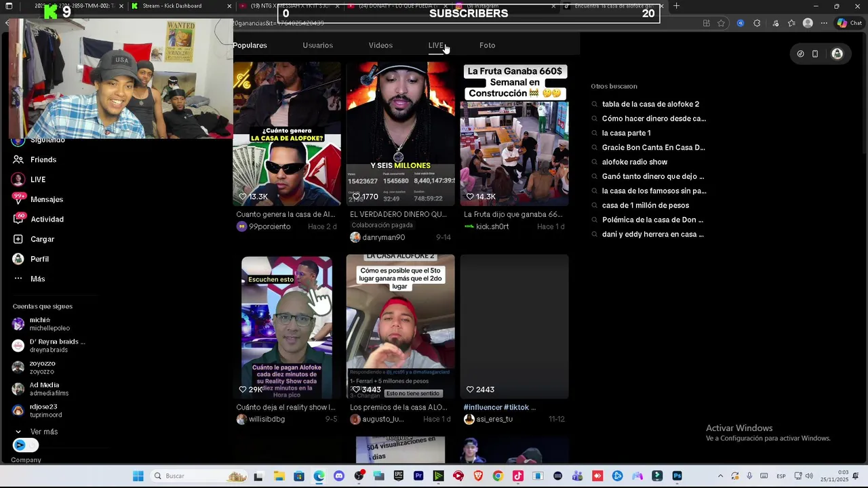
Task: Switch to the Foto search tab
Action: pyautogui.click(x=487, y=45)
